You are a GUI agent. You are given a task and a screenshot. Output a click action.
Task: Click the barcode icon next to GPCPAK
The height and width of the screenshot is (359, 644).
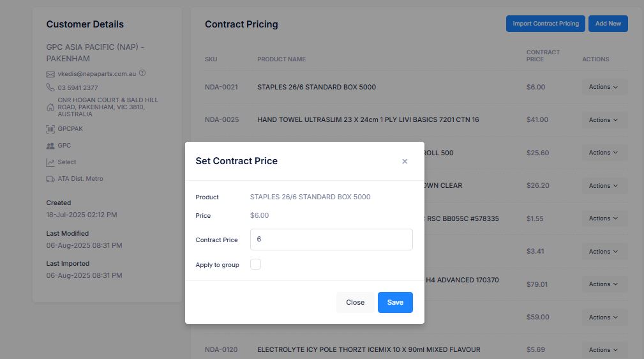pyautogui.click(x=50, y=129)
